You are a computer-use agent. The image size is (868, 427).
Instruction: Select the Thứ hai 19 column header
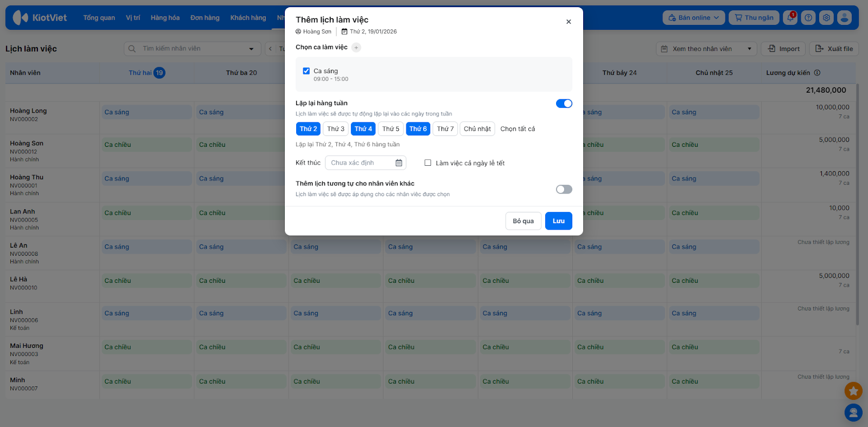[146, 73]
